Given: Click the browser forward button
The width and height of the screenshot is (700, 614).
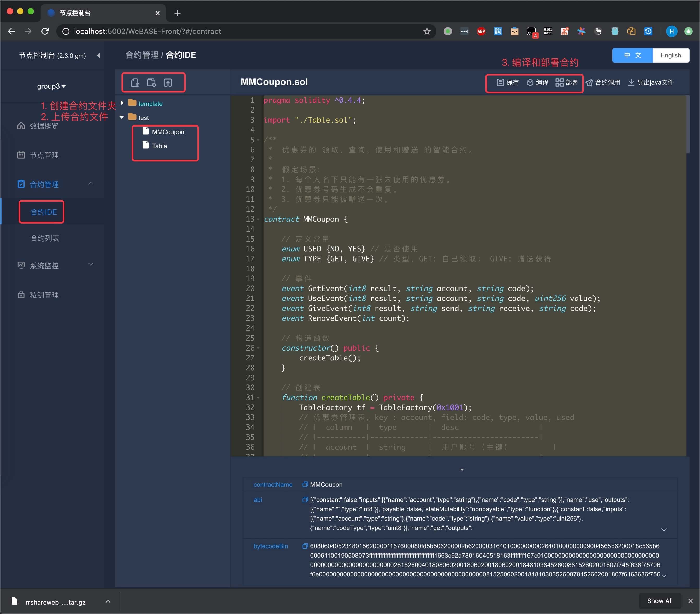Looking at the screenshot, I should pyautogui.click(x=28, y=32).
